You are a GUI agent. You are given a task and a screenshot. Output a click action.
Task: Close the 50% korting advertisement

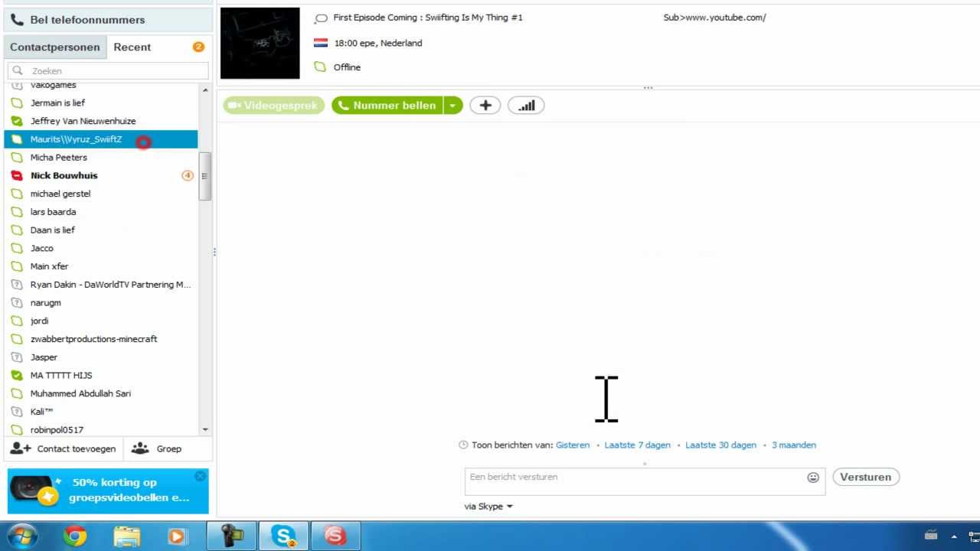coord(201,476)
